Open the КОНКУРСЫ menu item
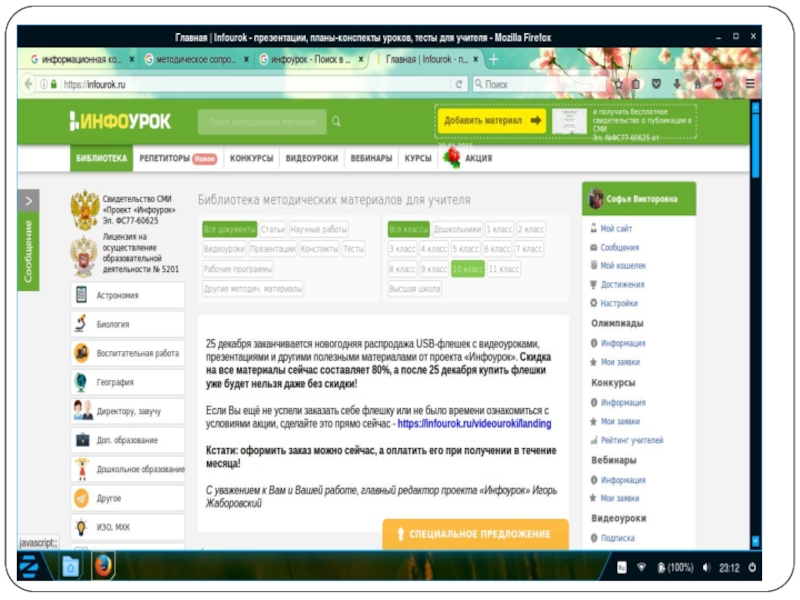Screen dimensions: 800x600 click(252, 159)
